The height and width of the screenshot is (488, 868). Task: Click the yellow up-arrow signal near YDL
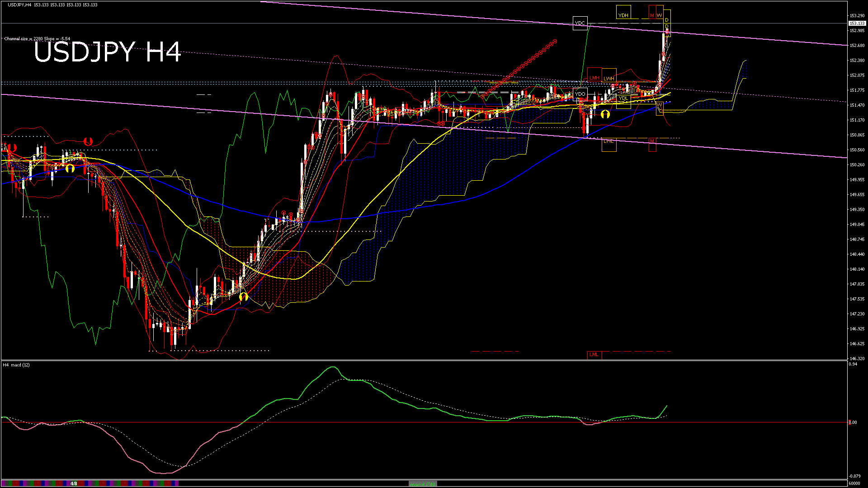point(605,114)
